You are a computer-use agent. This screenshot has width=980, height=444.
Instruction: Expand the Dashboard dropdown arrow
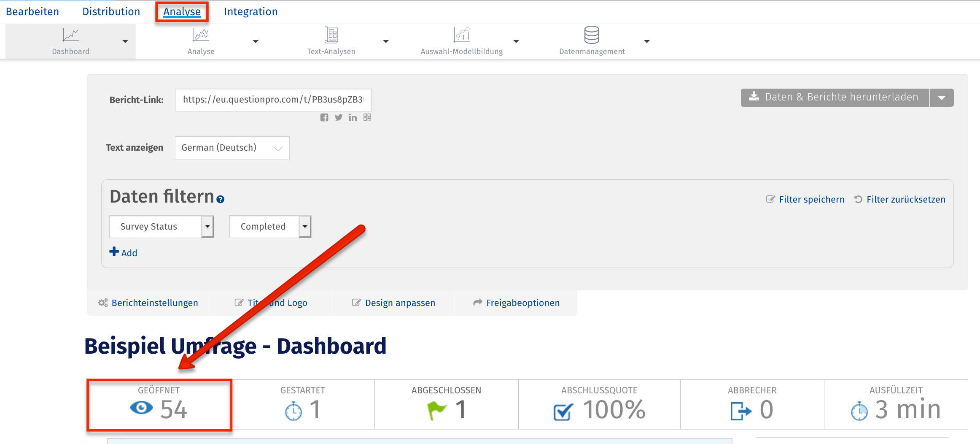pos(125,41)
